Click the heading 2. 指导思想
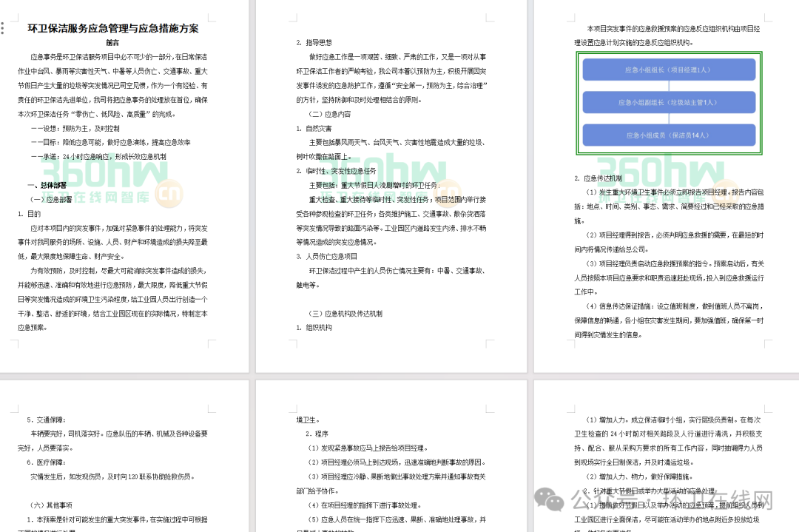Viewport: 799px width, 532px height. click(314, 43)
